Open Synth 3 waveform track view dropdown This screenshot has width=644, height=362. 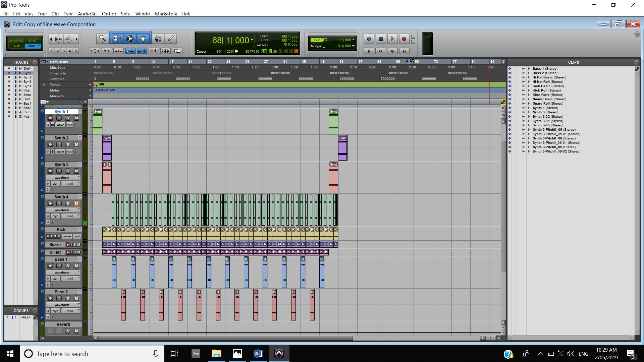click(63, 177)
